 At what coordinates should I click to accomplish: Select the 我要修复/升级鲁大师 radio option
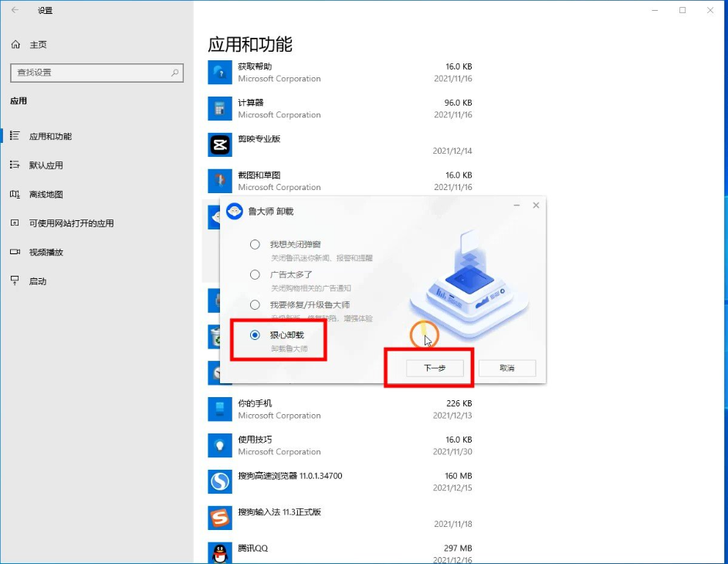coord(255,304)
